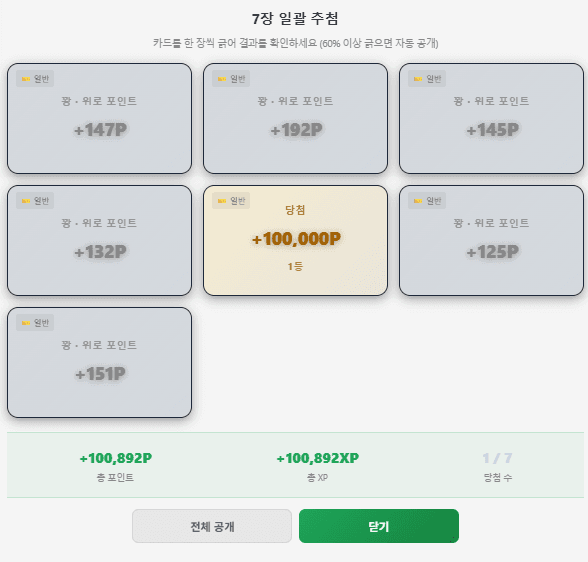Image resolution: width=588 pixels, height=562 pixels.
Task: Select the +147P scratch card
Action: tap(99, 118)
